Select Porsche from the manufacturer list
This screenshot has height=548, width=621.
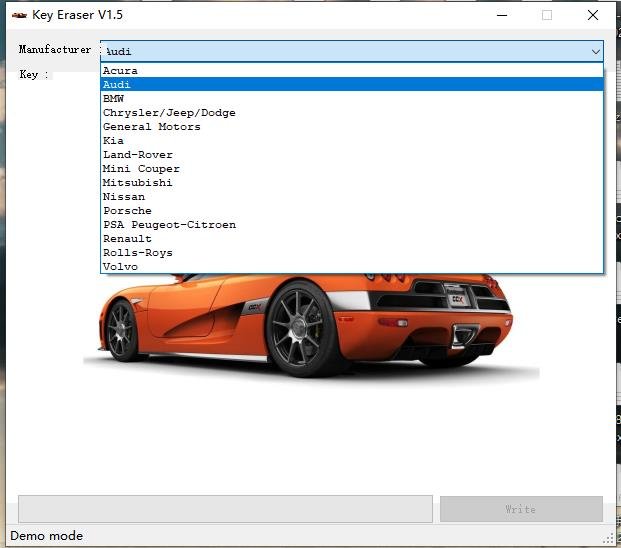[127, 211]
